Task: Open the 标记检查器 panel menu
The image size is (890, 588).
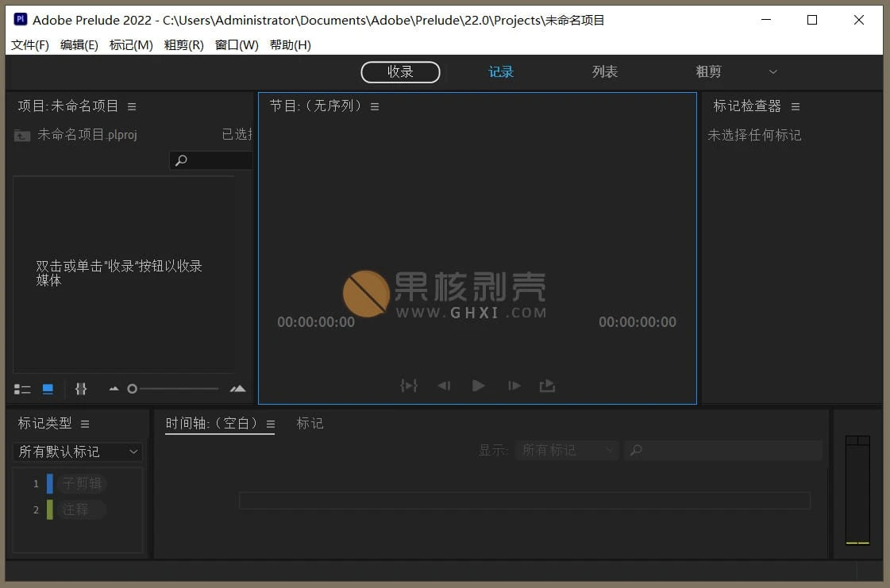Action: (796, 106)
